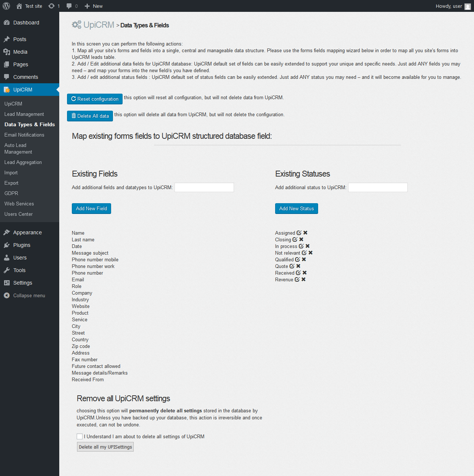Open Posts in the sidebar
474x476 pixels.
click(30, 39)
